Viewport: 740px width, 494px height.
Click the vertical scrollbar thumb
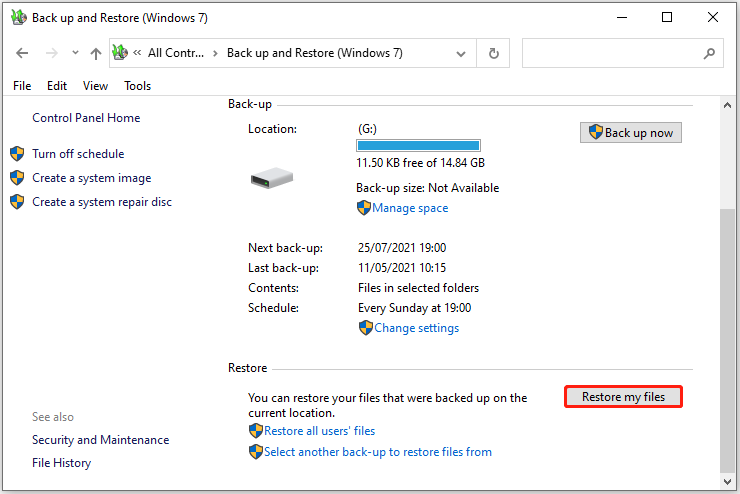[x=727, y=340]
